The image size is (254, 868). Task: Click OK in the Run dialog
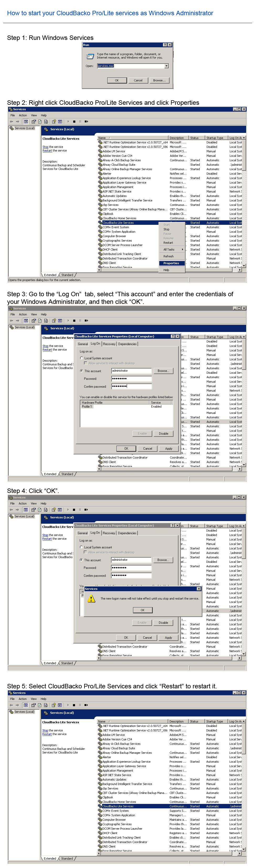[x=117, y=80]
